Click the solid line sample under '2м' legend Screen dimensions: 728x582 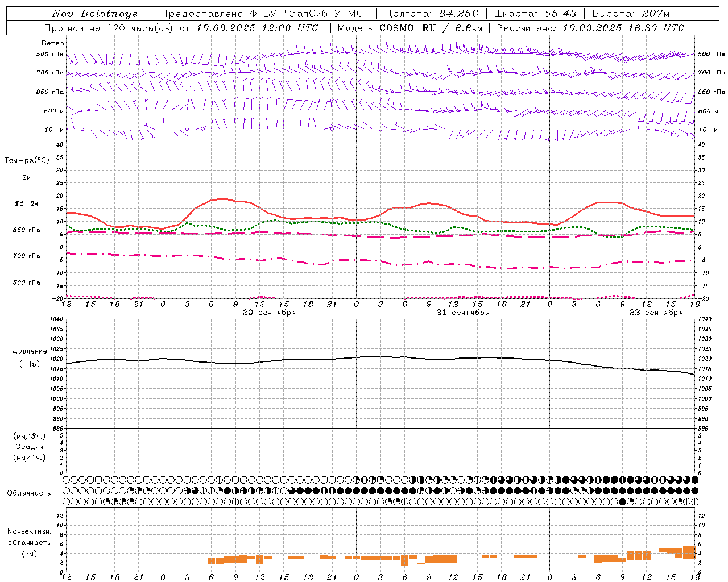[x=26, y=184]
